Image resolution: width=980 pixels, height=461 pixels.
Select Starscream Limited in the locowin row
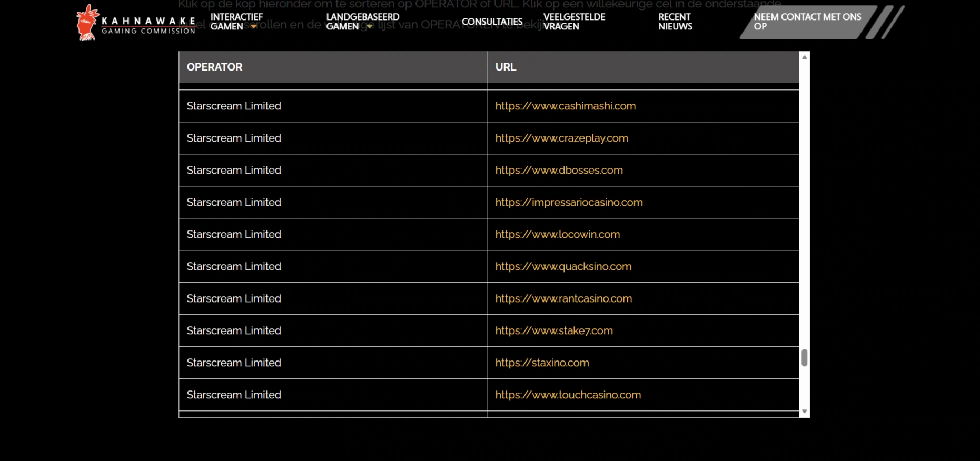click(x=234, y=234)
